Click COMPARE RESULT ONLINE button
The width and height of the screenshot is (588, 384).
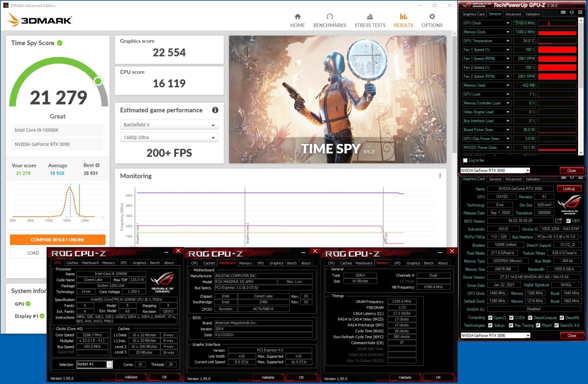click(58, 240)
